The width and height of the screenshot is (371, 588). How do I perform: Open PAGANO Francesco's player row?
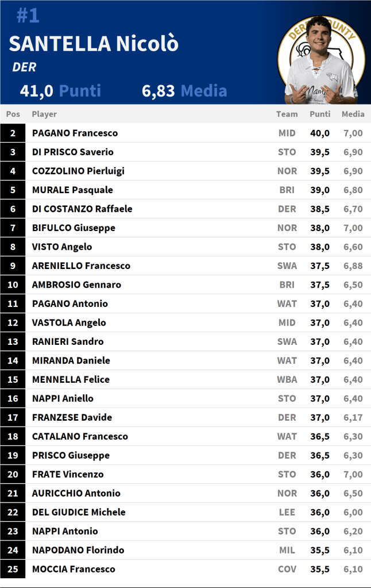tap(75, 133)
